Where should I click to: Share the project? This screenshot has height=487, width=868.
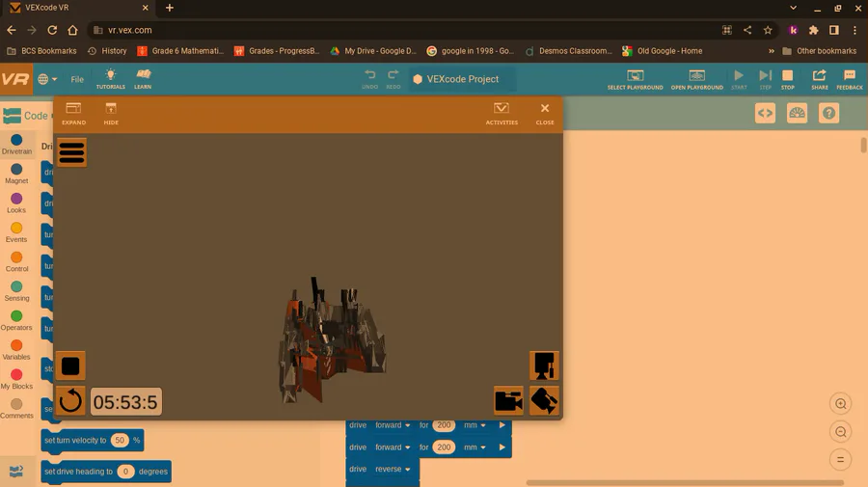[x=819, y=79]
